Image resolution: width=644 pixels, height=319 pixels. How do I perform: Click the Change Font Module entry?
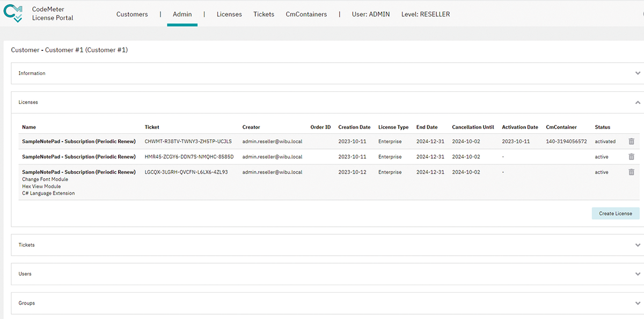(45, 179)
